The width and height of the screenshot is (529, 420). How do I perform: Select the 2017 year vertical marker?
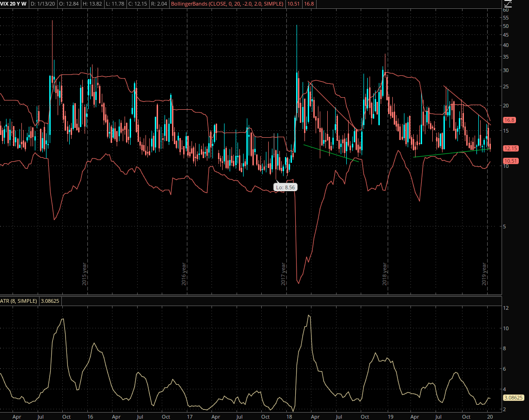284,274
